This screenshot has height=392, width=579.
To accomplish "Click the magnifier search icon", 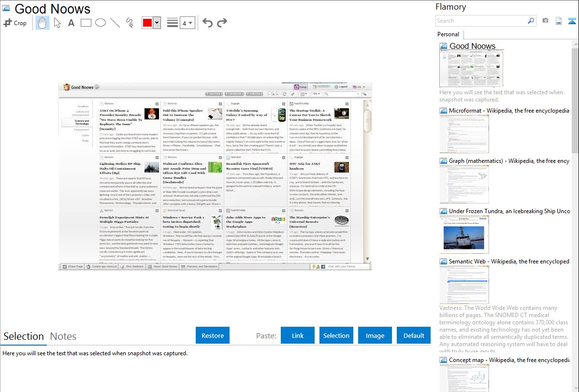I will click(531, 21).
